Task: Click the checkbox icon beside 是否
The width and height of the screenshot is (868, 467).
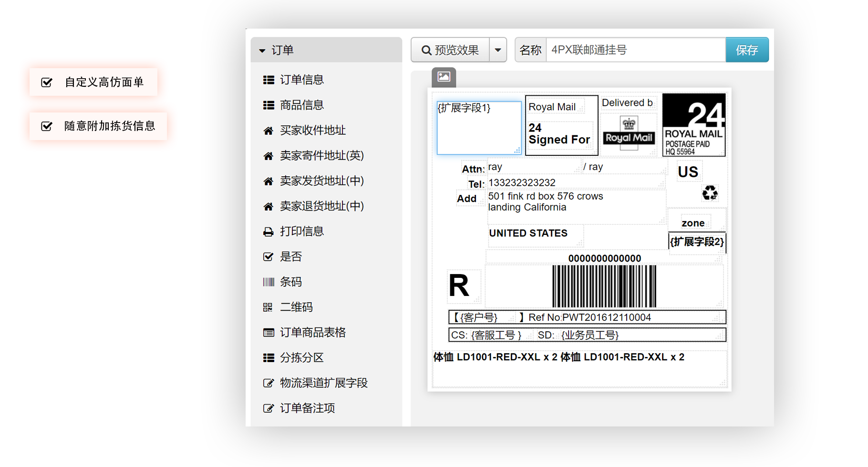Action: tap(269, 257)
